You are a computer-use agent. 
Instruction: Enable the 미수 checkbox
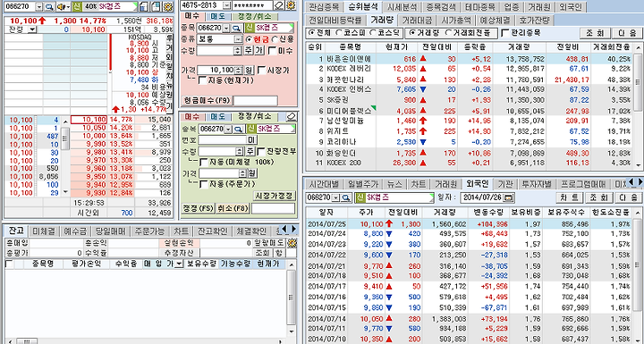coord(272,51)
